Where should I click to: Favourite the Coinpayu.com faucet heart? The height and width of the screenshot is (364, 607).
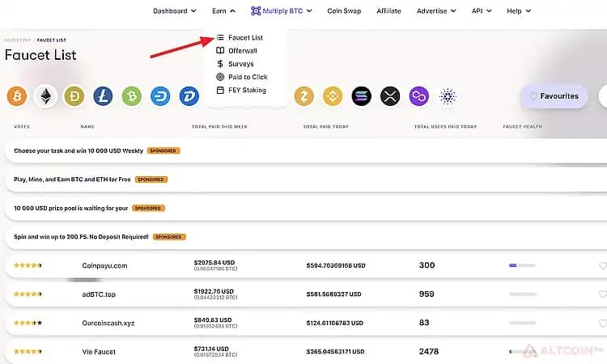tap(603, 266)
